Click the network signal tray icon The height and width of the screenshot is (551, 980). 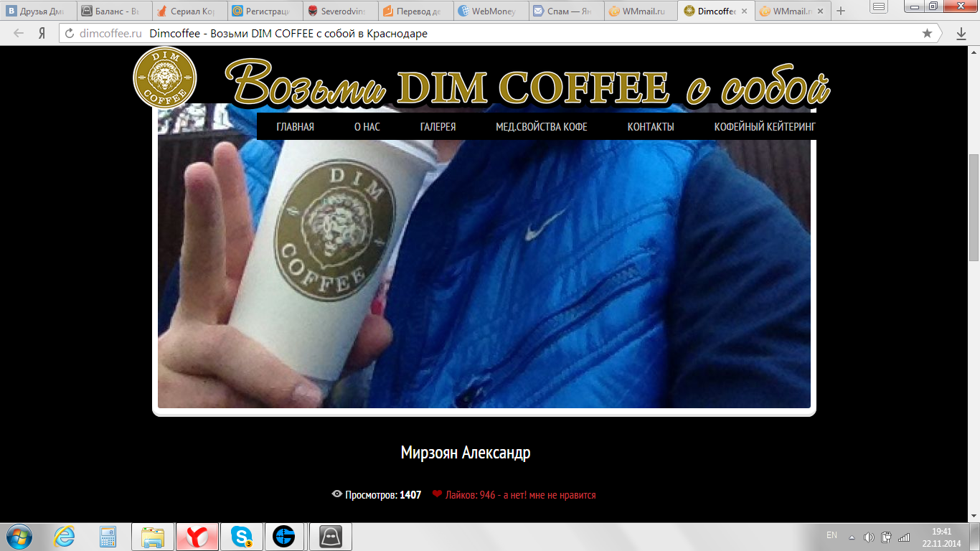click(x=904, y=537)
